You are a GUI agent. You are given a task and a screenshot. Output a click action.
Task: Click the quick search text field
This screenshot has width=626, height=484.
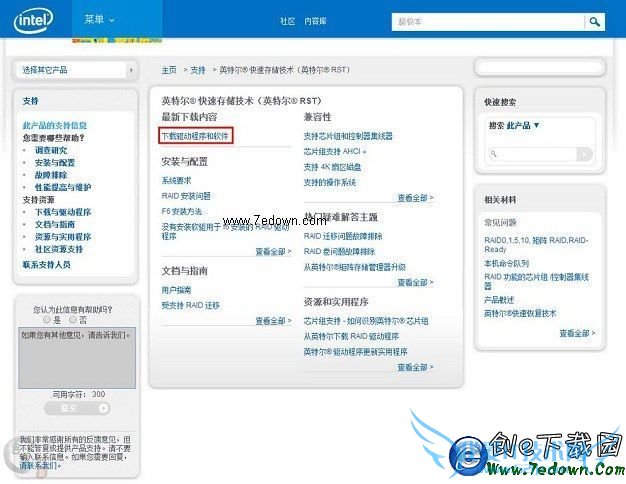tap(533, 154)
